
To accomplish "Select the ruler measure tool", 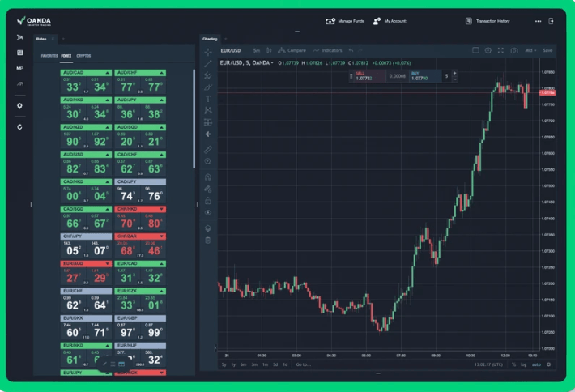I will tap(208, 150).
